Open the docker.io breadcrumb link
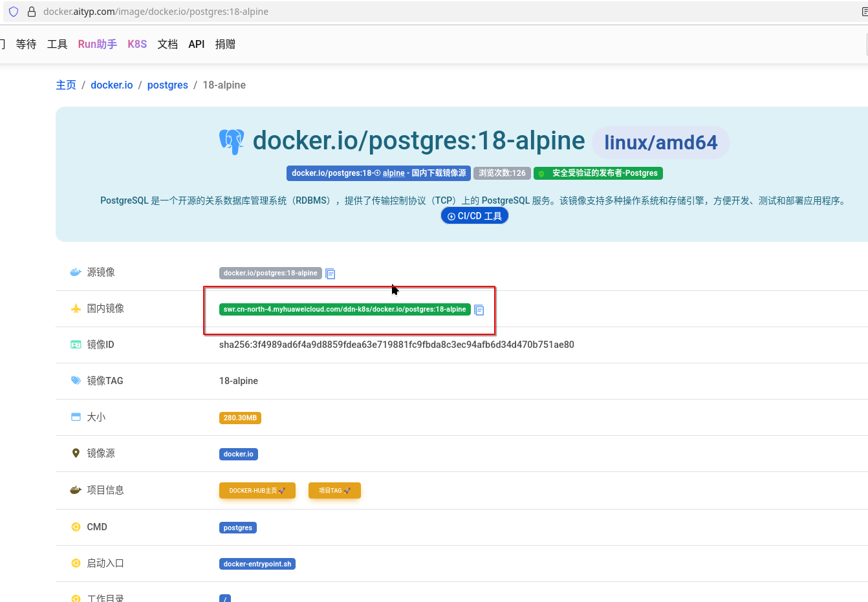868x602 pixels. [x=112, y=85]
